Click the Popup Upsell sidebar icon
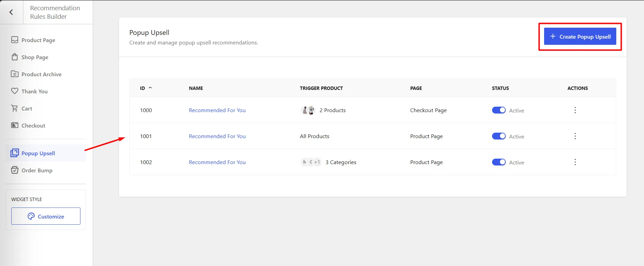This screenshot has width=644, height=266. 15,153
